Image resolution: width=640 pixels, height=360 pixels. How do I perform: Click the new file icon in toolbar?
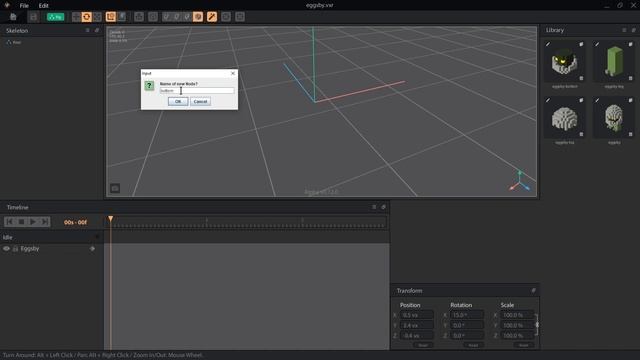pos(13,17)
